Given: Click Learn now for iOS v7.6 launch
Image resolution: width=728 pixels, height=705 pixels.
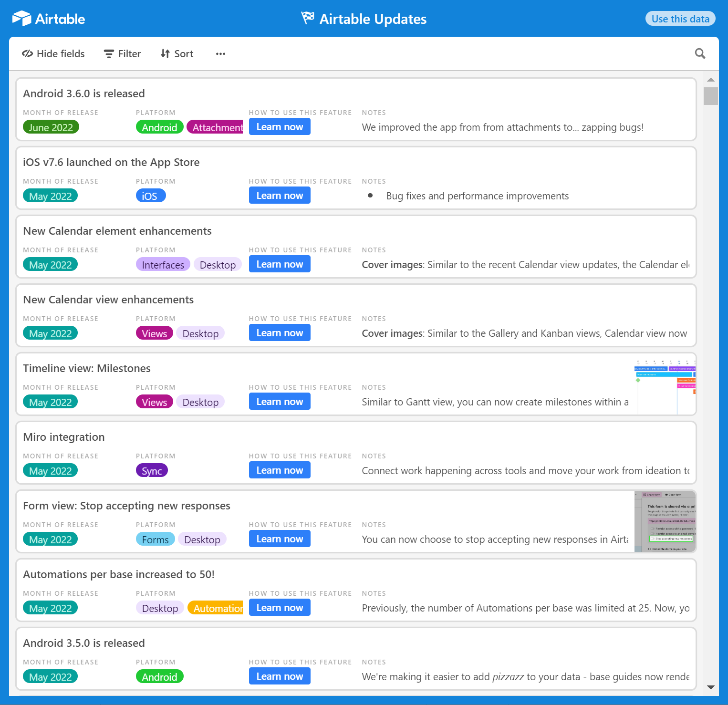Looking at the screenshot, I should (x=280, y=196).
